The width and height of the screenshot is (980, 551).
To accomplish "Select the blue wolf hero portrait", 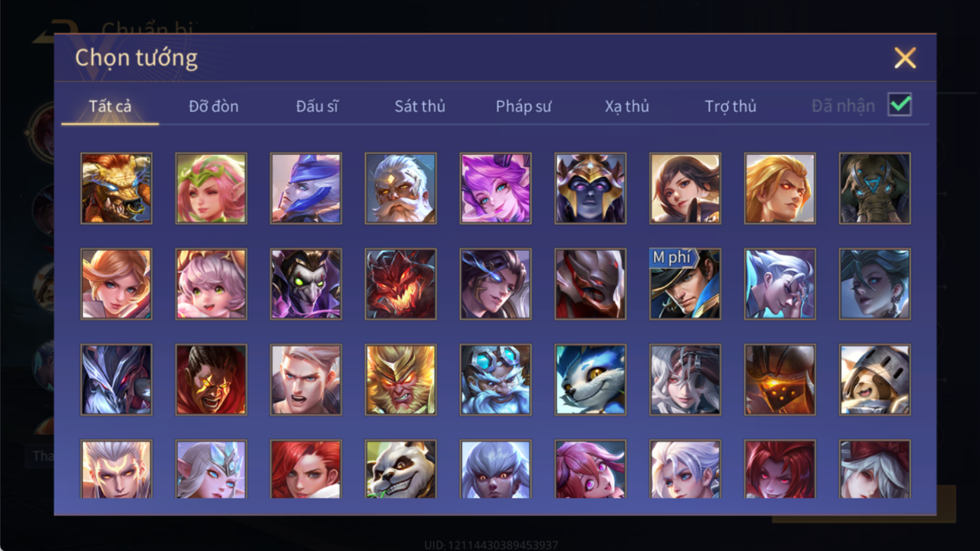I will point(590,380).
